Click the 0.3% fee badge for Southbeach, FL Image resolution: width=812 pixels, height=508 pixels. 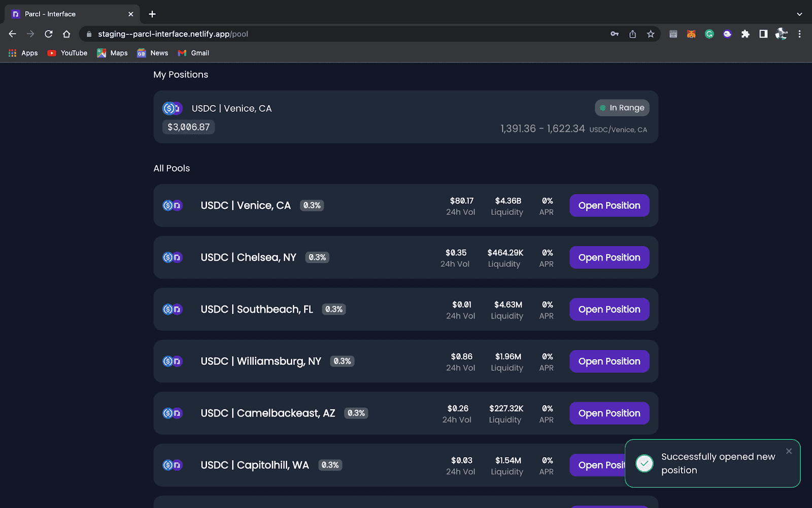pos(334,309)
